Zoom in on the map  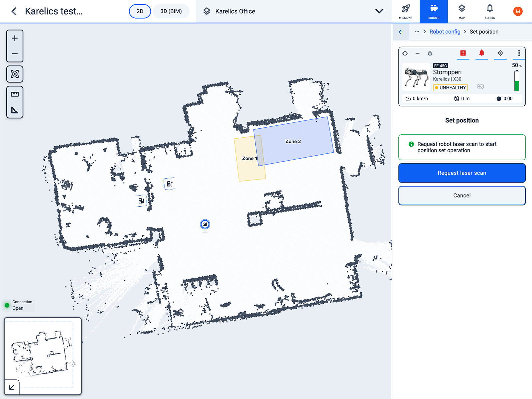15,38
